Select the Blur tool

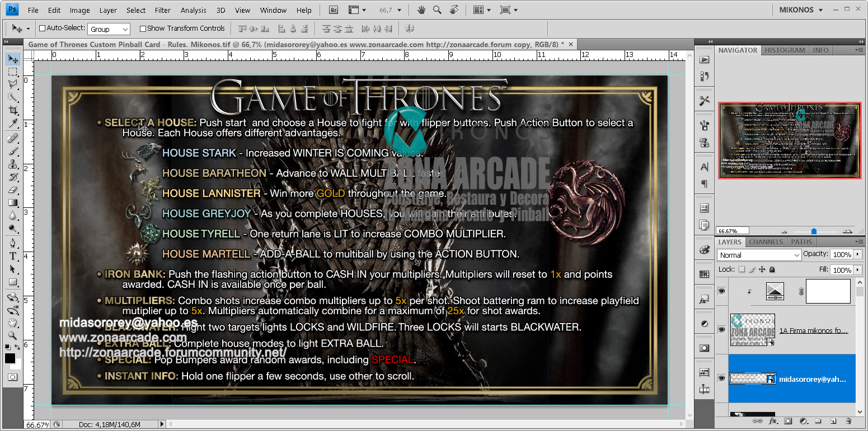point(13,216)
